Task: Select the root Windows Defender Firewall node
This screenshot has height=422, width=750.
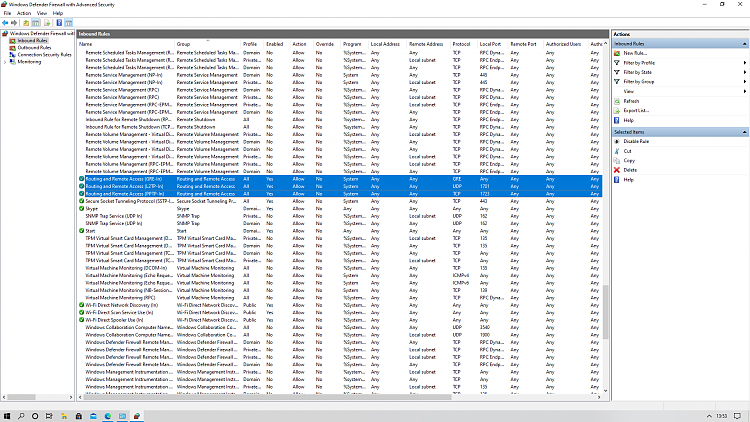Action: click(42, 33)
